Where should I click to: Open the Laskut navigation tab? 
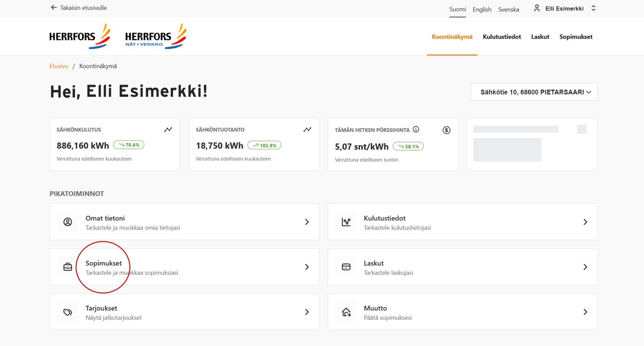click(540, 37)
